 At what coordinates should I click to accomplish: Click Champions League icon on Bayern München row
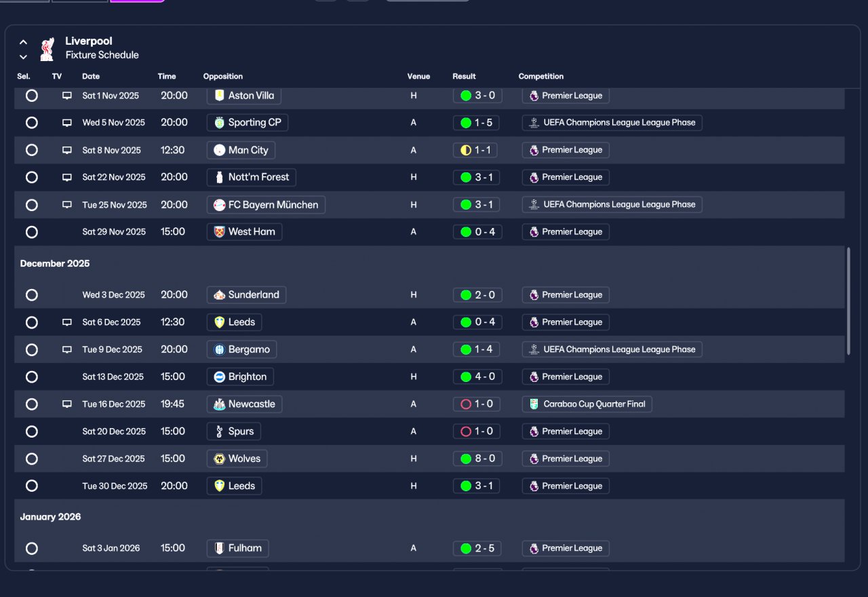coord(534,204)
